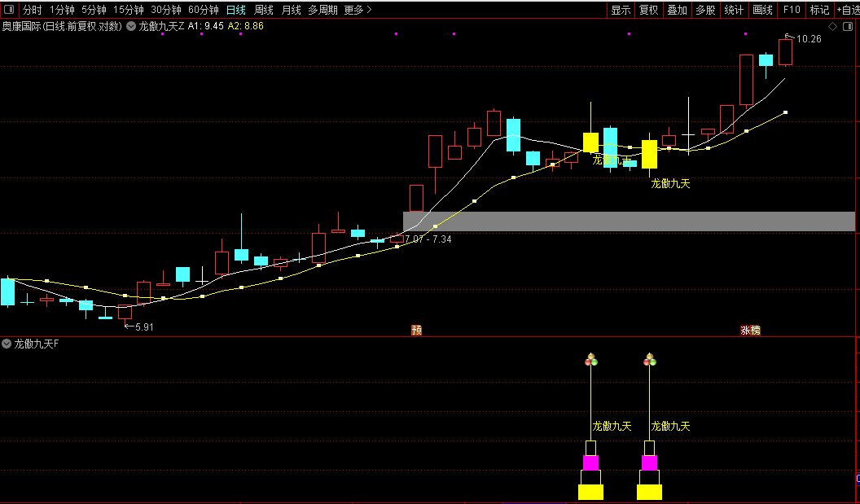The width and height of the screenshot is (860, 504).
Task: Click the right tri-color ball signal icon
Action: (649, 360)
